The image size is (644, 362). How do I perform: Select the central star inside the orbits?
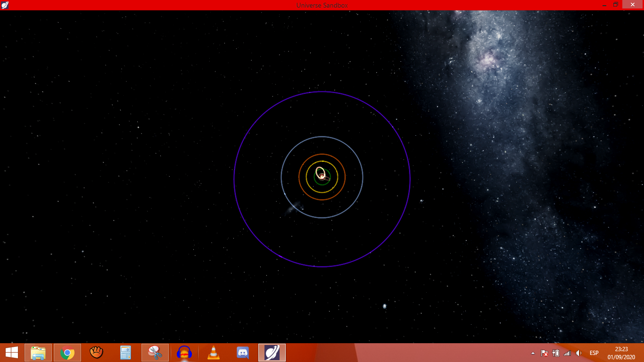click(322, 177)
